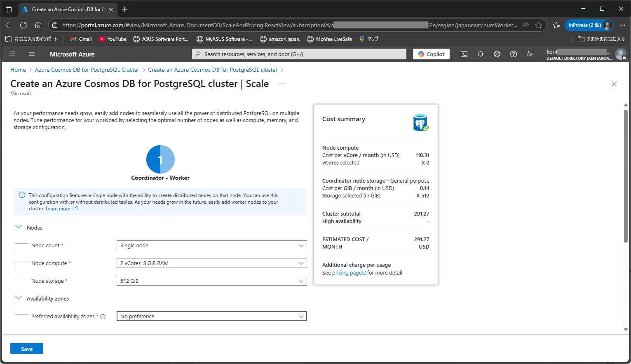Launch Cloud Shell from the top bar
This screenshot has width=631, height=364.
[464, 54]
